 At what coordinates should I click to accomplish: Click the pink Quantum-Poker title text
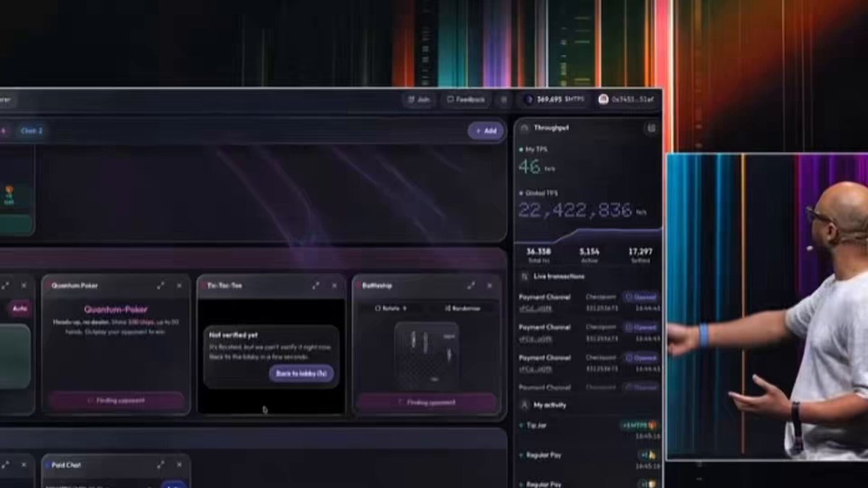116,309
